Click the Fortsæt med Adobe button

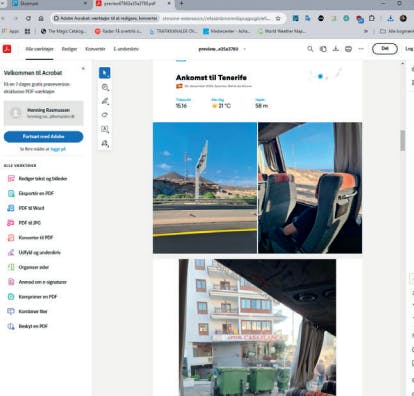pyautogui.click(x=44, y=137)
